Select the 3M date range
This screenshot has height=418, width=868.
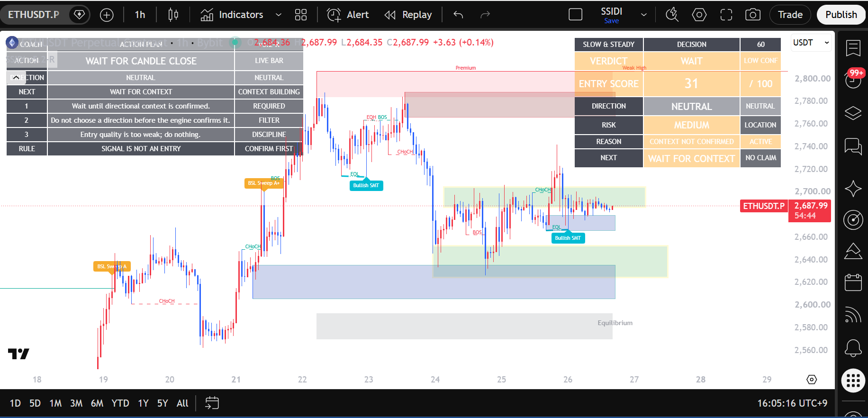pyautogui.click(x=76, y=403)
